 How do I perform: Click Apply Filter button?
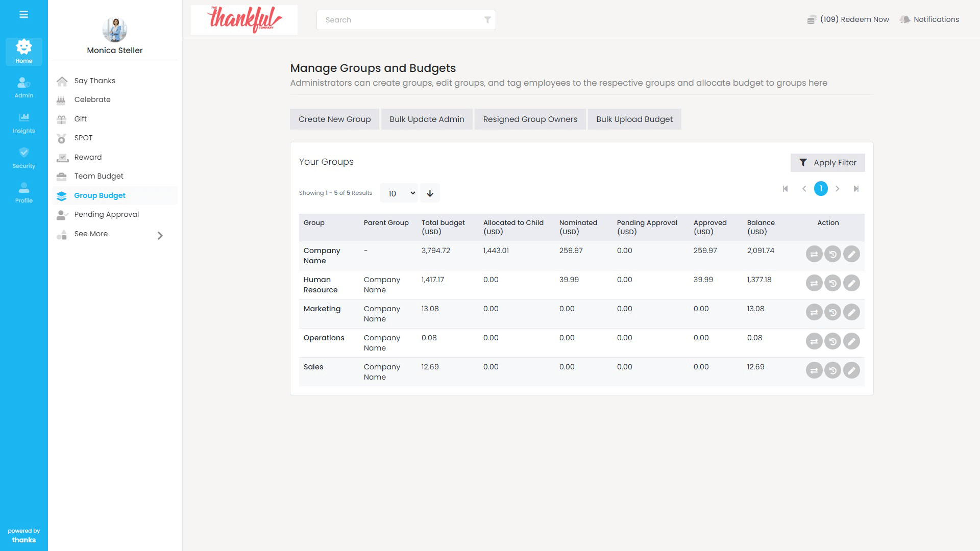(x=827, y=163)
